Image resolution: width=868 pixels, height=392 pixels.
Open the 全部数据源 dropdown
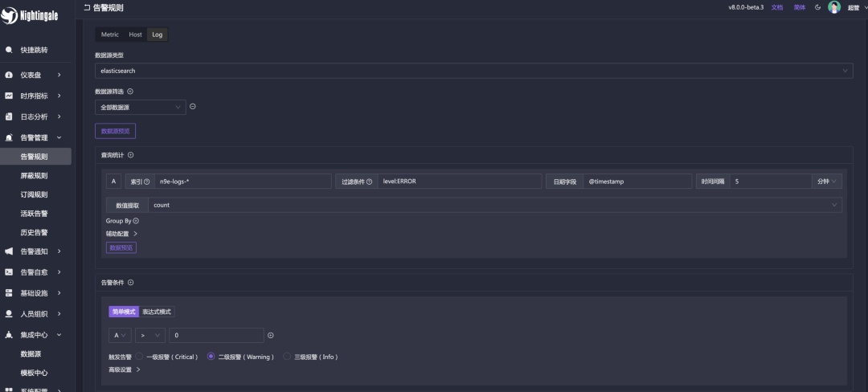tap(141, 107)
